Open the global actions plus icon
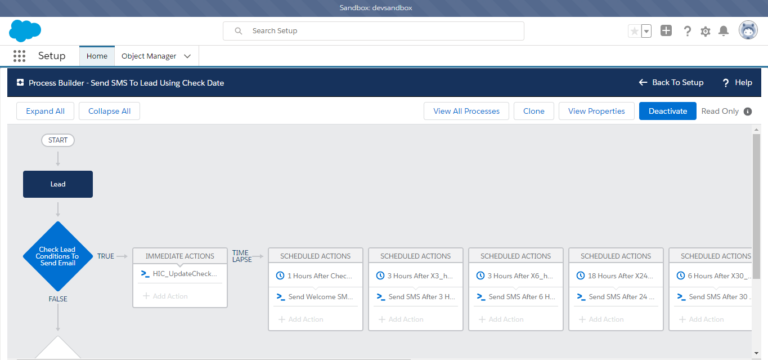This screenshot has height=360, width=768. (x=666, y=31)
